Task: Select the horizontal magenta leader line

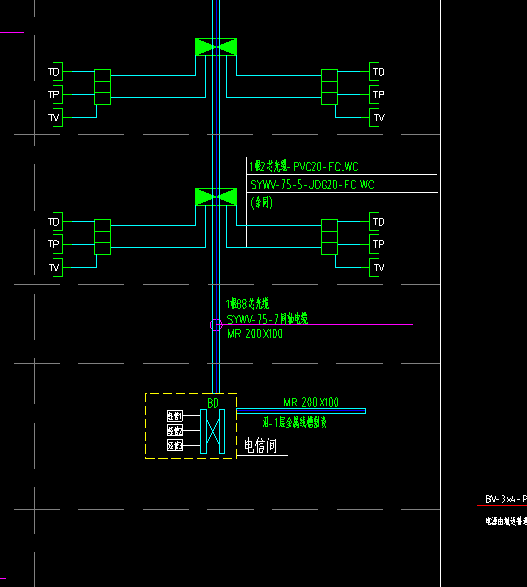Action: pyautogui.click(x=317, y=325)
